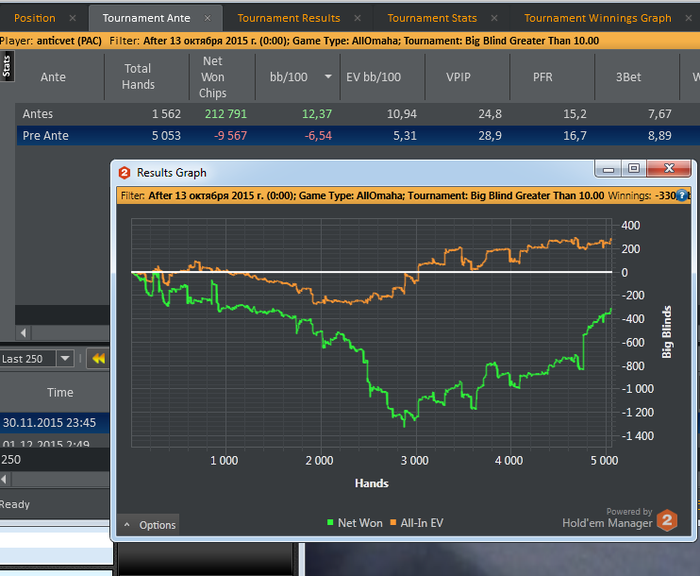Image resolution: width=700 pixels, height=576 pixels.
Task: Switch to Tournament Stats tab
Action: [x=432, y=18]
